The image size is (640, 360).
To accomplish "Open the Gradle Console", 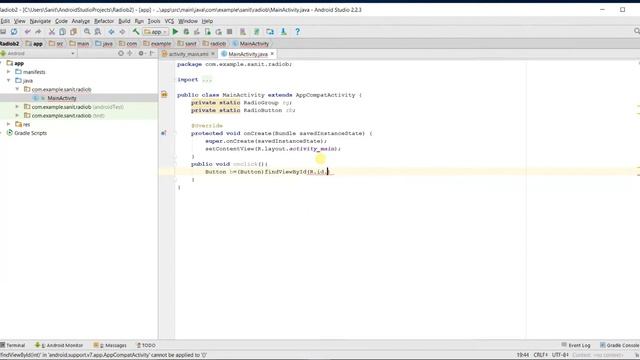I will tap(619, 345).
